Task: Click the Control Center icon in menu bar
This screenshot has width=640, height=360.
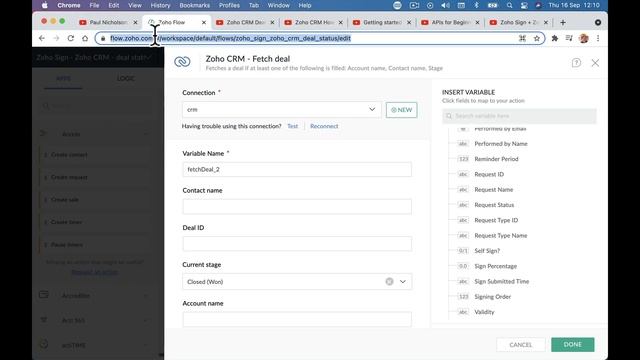Action: (x=524, y=5)
